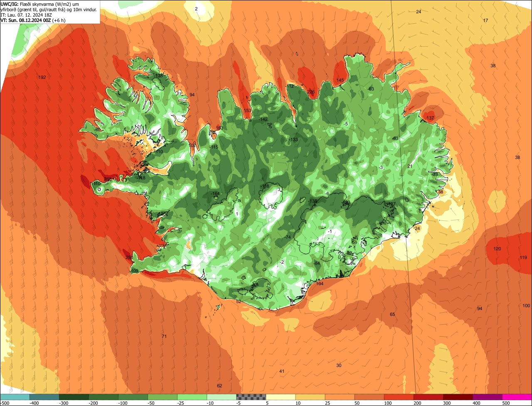Click the initial time 'IT: Lau. 07. 12. 2024 18Z'

[x=26, y=15]
